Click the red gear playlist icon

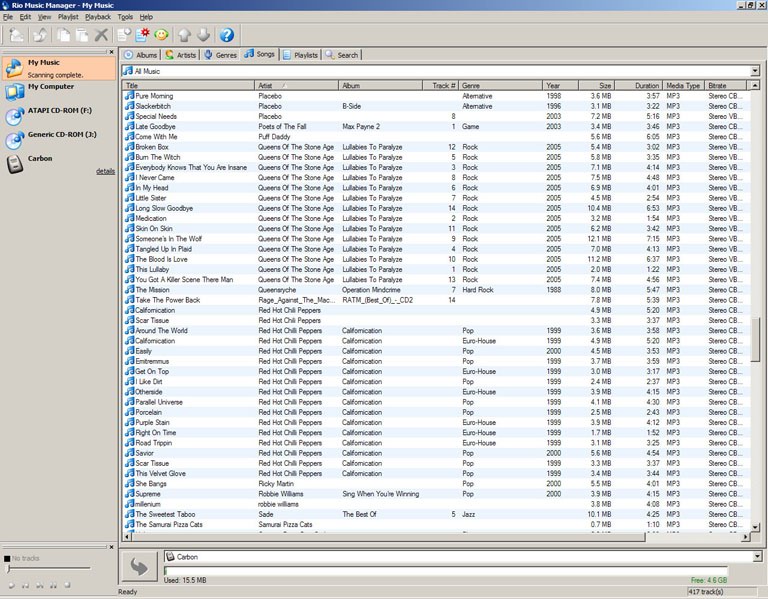coord(143,35)
